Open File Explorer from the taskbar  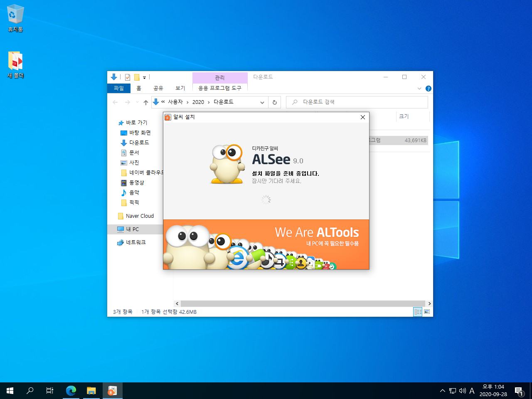91,391
